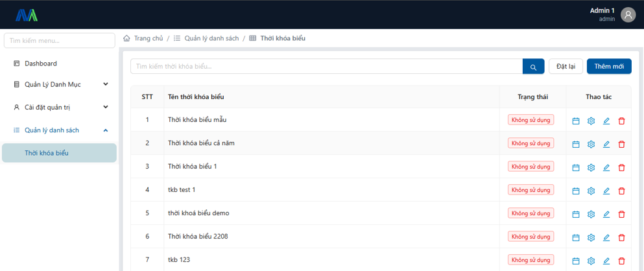Collapse Quản lý danh sách menu chevron
The height and width of the screenshot is (271, 644).
coord(106,130)
